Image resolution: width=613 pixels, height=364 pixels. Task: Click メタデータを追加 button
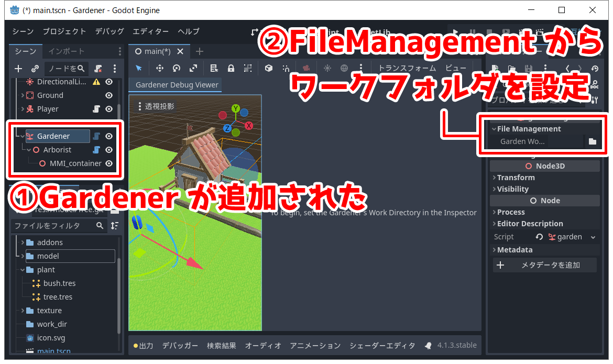(x=544, y=265)
